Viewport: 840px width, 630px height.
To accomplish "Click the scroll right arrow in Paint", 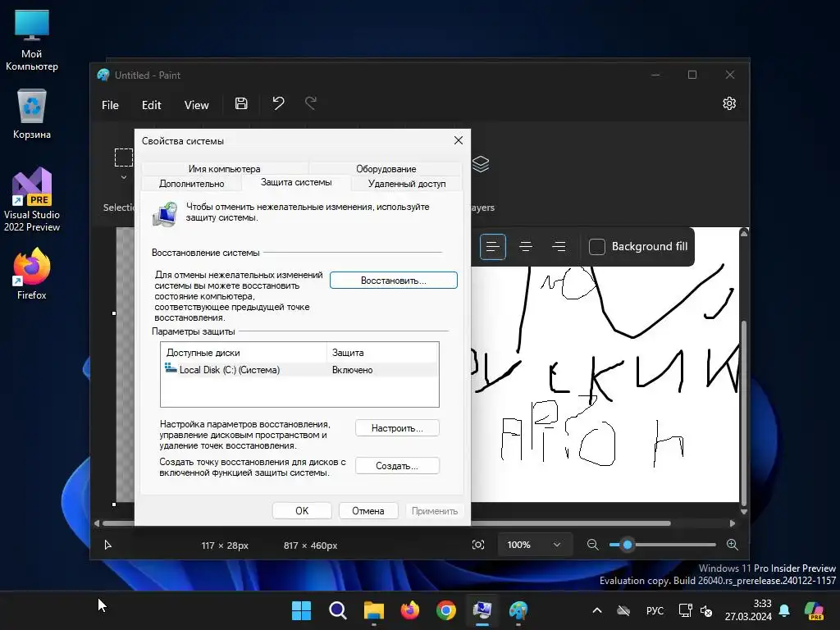I will 733,523.
